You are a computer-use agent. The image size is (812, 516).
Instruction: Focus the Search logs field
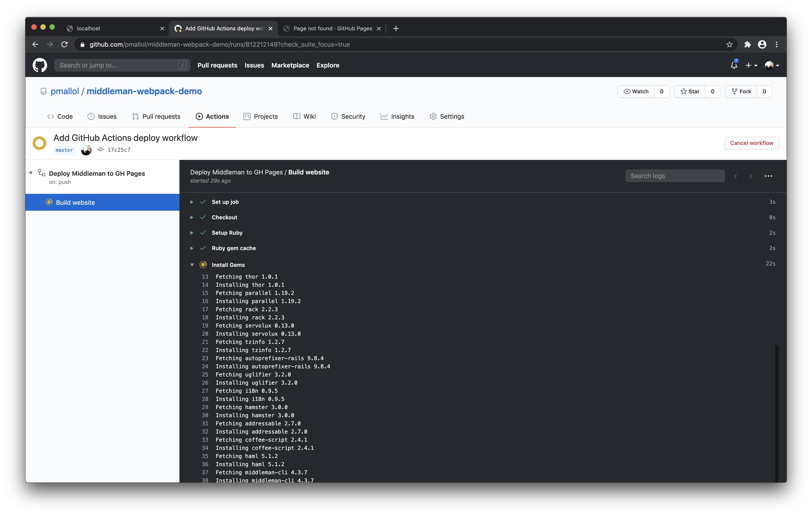pyautogui.click(x=674, y=176)
